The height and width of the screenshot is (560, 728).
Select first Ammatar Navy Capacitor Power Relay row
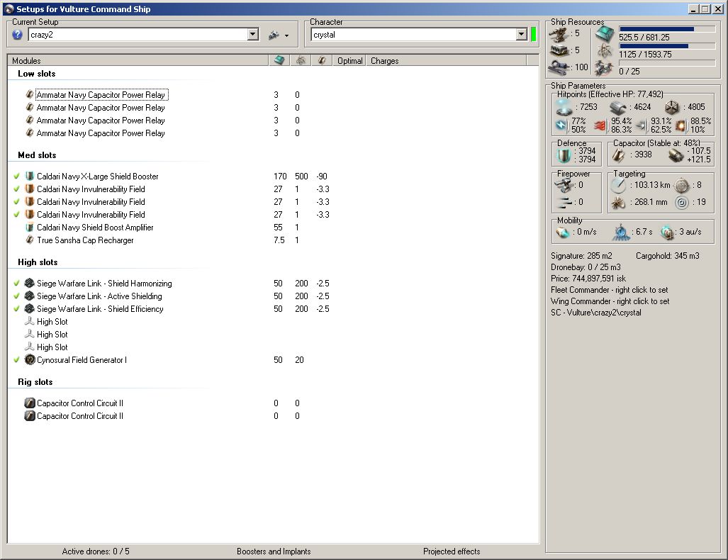[x=101, y=95]
